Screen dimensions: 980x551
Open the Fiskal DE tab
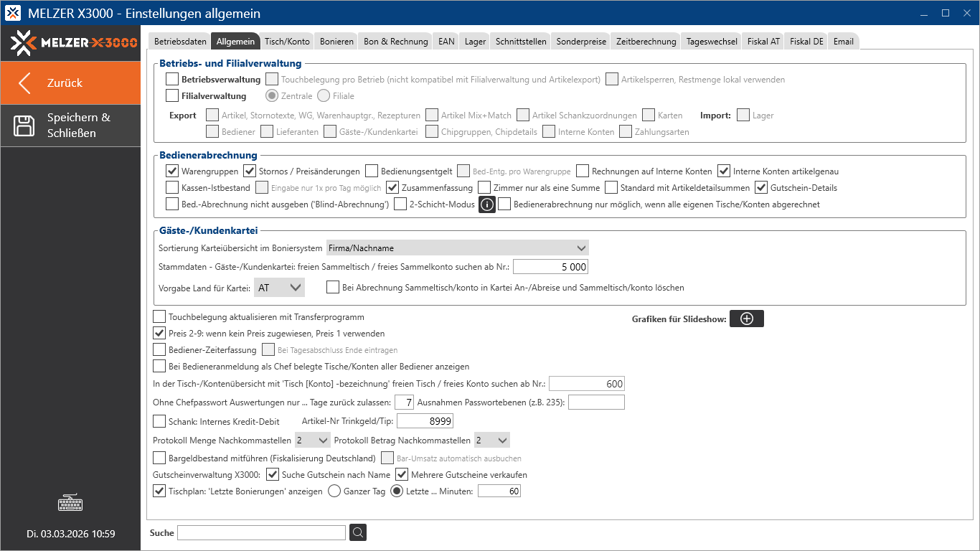pos(806,42)
